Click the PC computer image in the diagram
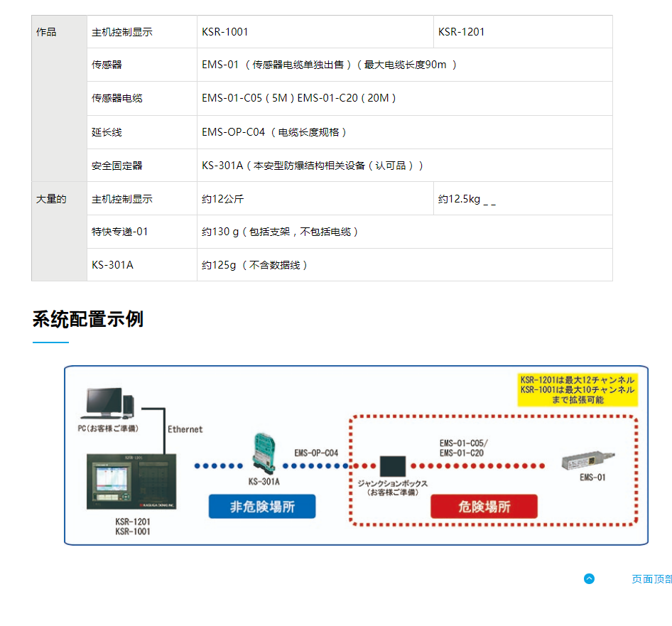 [x=107, y=403]
